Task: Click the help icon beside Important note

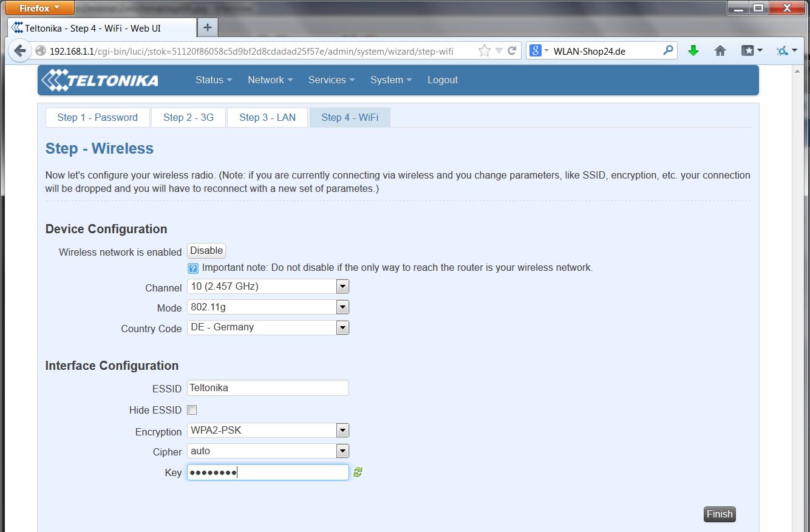Action: (x=193, y=268)
